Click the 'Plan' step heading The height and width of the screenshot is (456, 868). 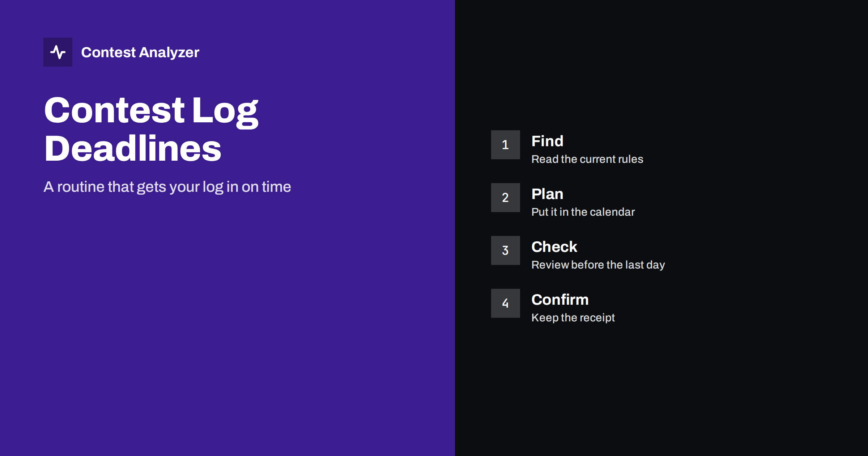tap(547, 194)
